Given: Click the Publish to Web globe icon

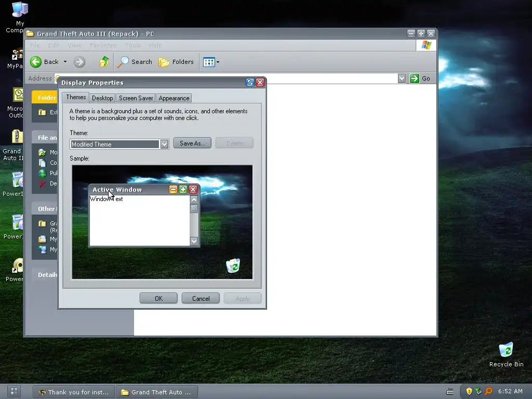Looking at the screenshot, I should click(42, 173).
